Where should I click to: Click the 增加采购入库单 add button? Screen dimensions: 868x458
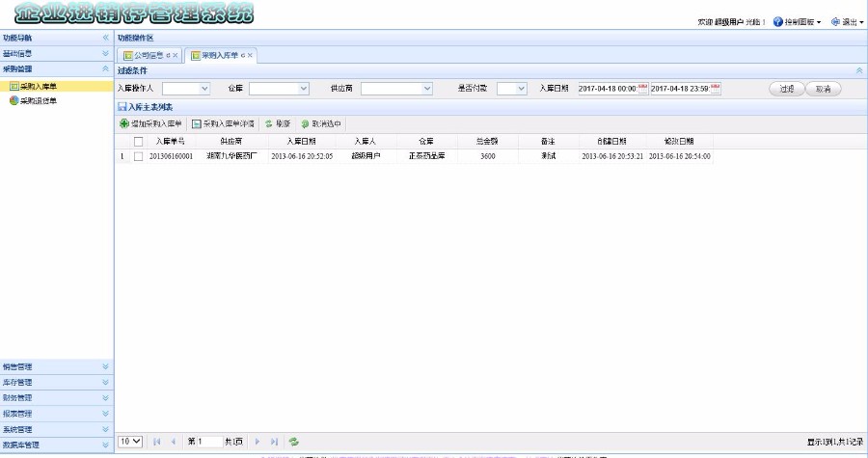tap(150, 124)
